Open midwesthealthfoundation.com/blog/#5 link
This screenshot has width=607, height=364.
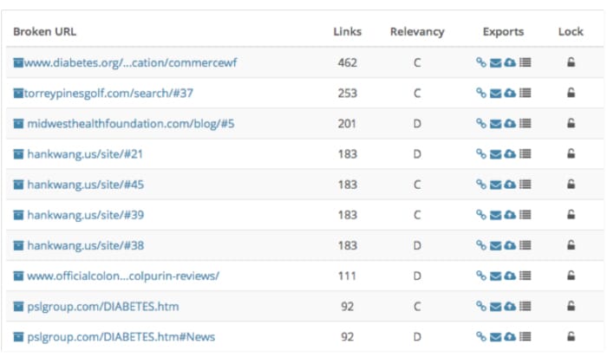tap(131, 124)
